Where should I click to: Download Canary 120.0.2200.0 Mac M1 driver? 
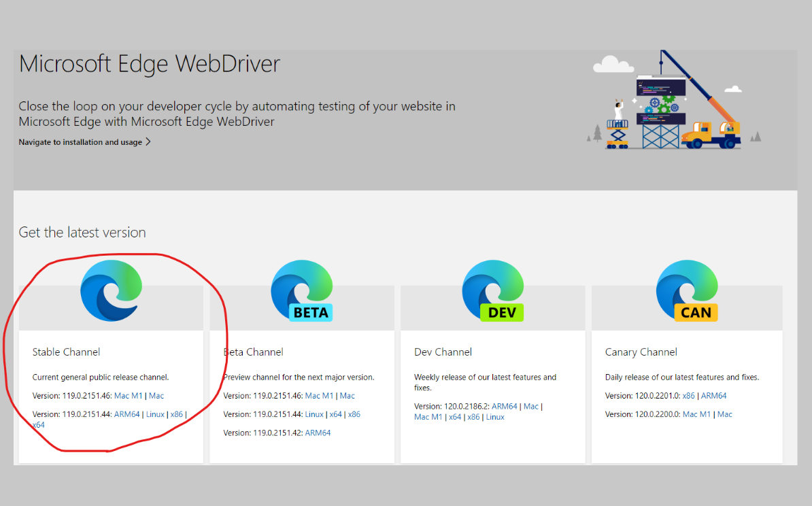point(696,414)
